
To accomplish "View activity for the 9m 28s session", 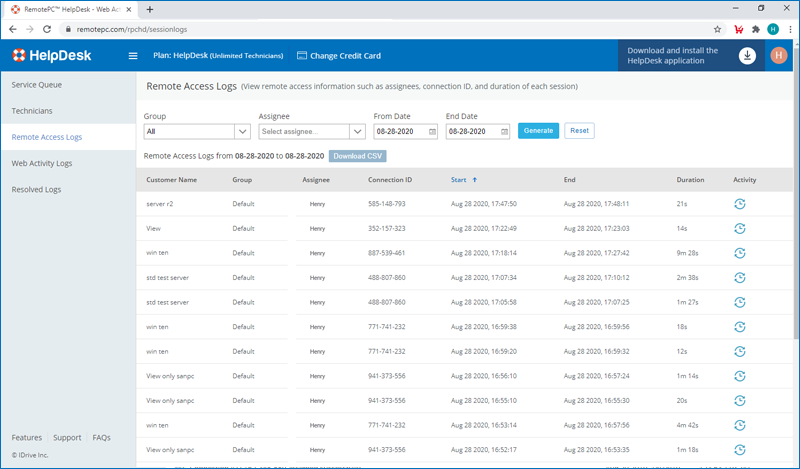I will (739, 253).
